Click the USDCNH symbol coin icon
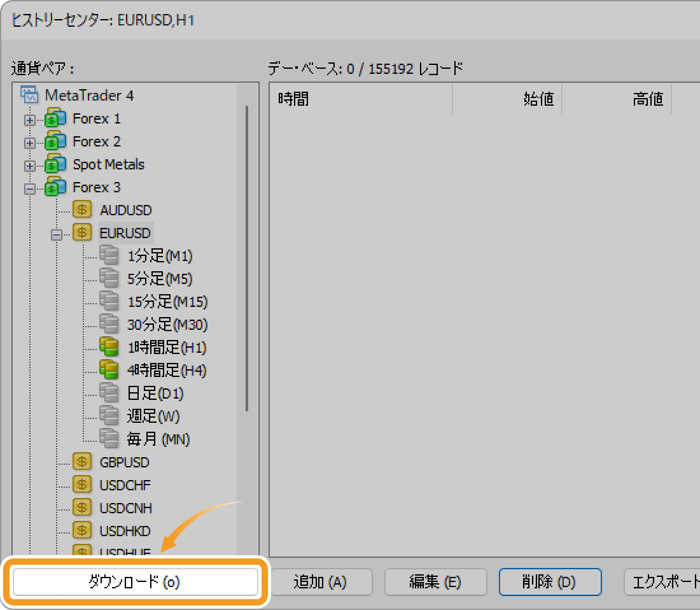The height and width of the screenshot is (610, 700). [x=82, y=507]
